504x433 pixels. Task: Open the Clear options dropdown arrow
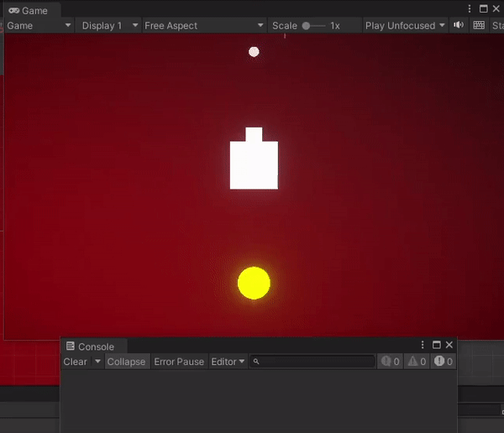pos(97,362)
